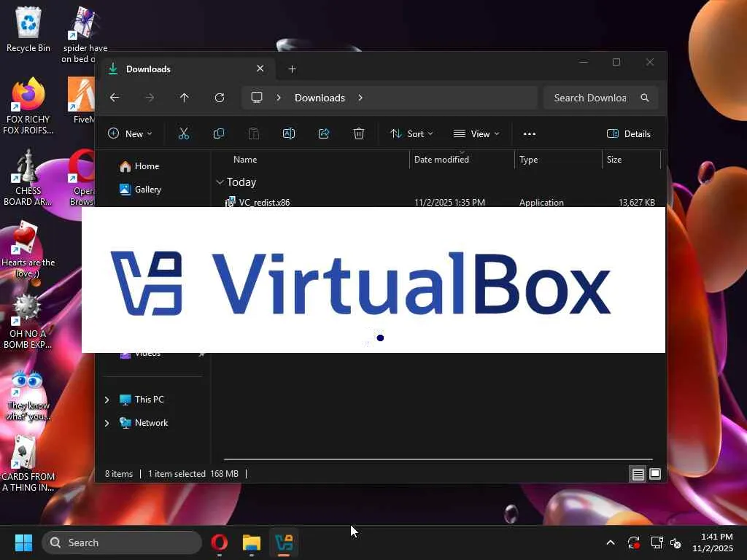Click the Windows Update tray icon
The width and height of the screenshot is (747, 560).
(634, 542)
